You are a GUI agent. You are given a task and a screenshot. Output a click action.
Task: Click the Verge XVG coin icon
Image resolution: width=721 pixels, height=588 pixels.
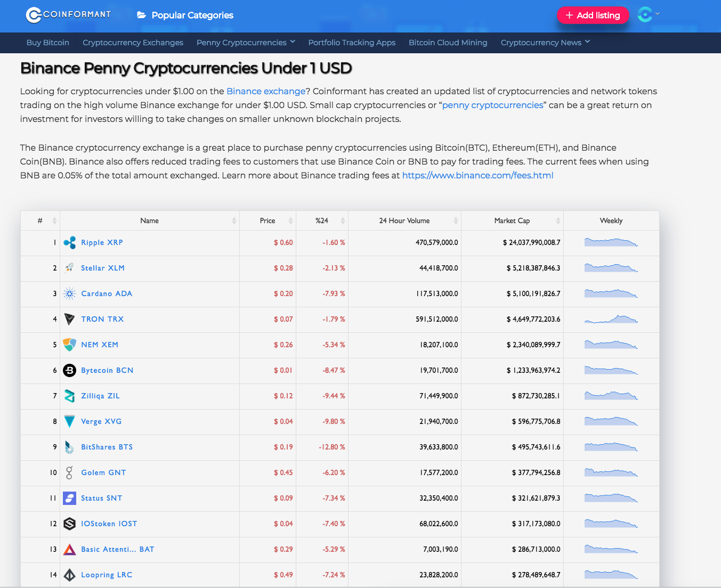pyautogui.click(x=69, y=421)
